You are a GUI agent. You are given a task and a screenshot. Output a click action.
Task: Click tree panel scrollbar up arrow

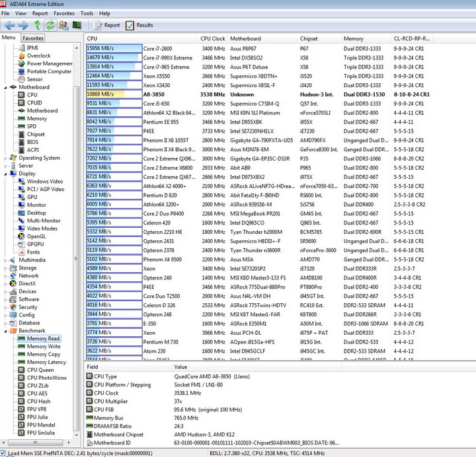[x=76, y=48]
